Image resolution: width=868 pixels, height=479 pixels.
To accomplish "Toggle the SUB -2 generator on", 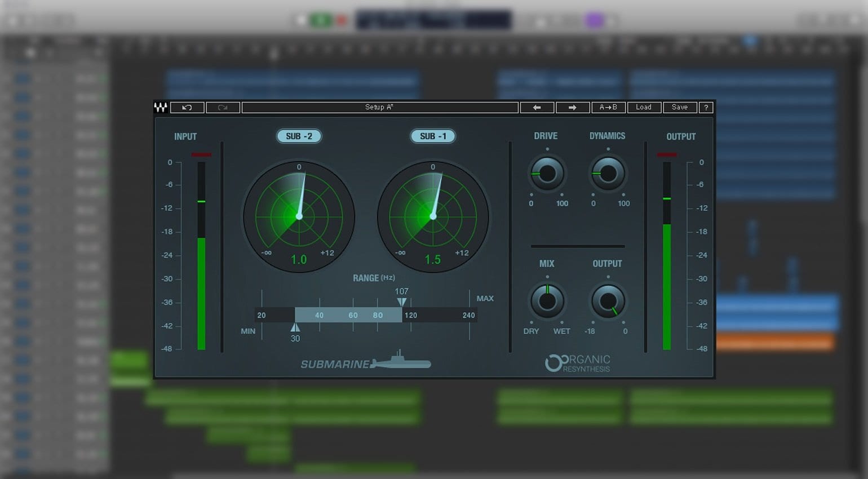I will [299, 136].
